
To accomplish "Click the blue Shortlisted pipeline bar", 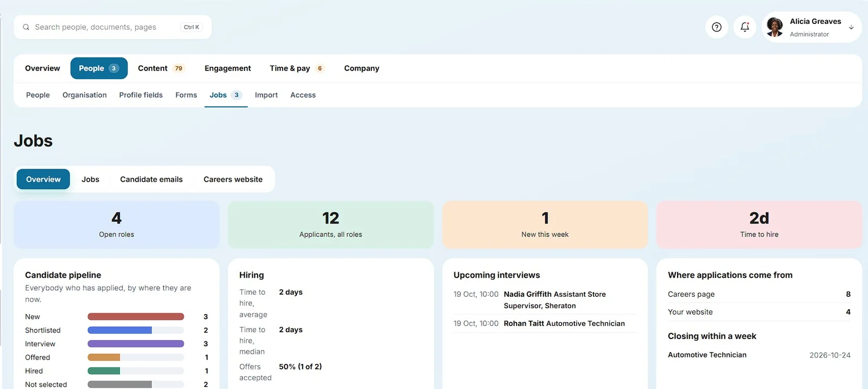I will 119,330.
